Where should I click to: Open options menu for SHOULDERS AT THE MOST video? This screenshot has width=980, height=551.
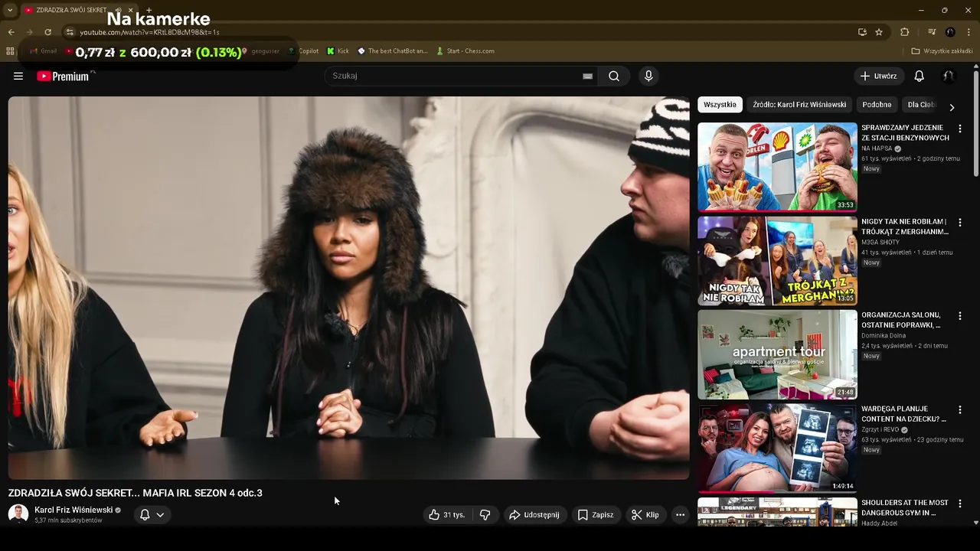click(x=960, y=504)
